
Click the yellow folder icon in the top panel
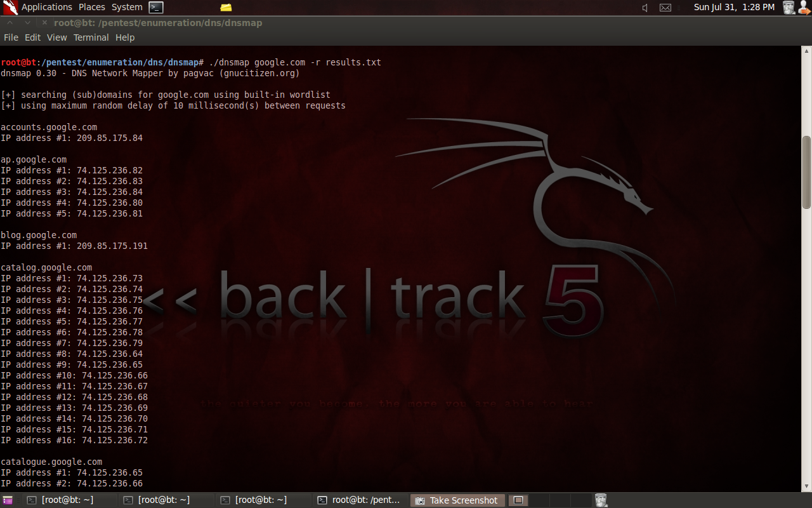click(226, 8)
